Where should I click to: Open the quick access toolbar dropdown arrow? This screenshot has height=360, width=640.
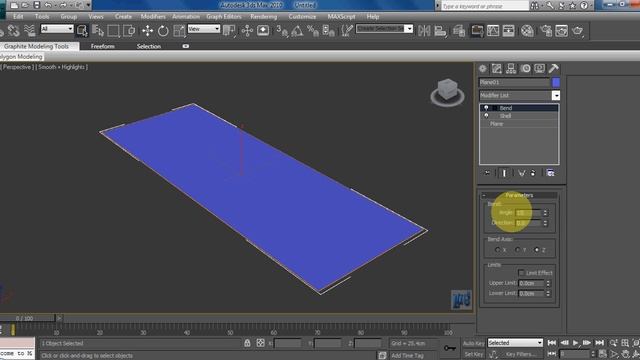88,5
